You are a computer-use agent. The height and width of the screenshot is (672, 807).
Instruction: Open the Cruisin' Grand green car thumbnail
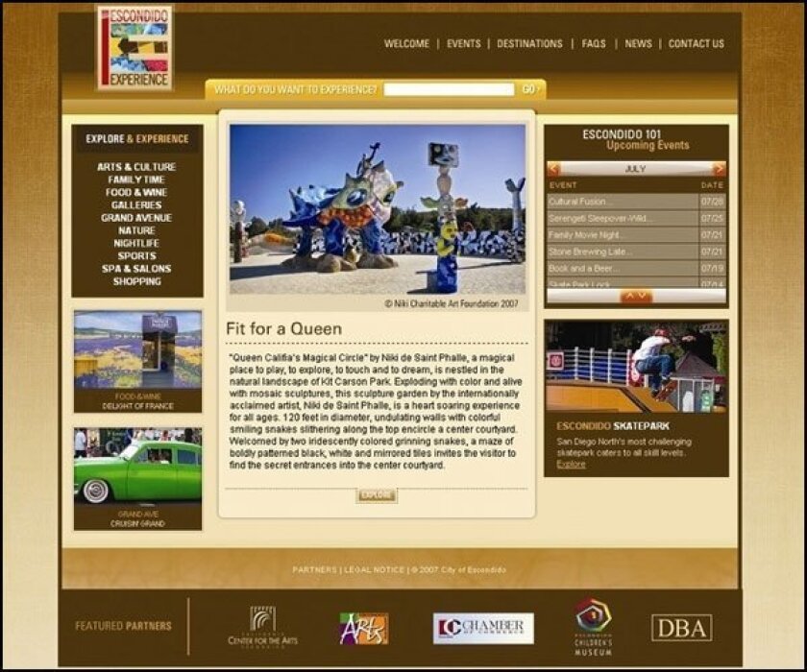[138, 467]
